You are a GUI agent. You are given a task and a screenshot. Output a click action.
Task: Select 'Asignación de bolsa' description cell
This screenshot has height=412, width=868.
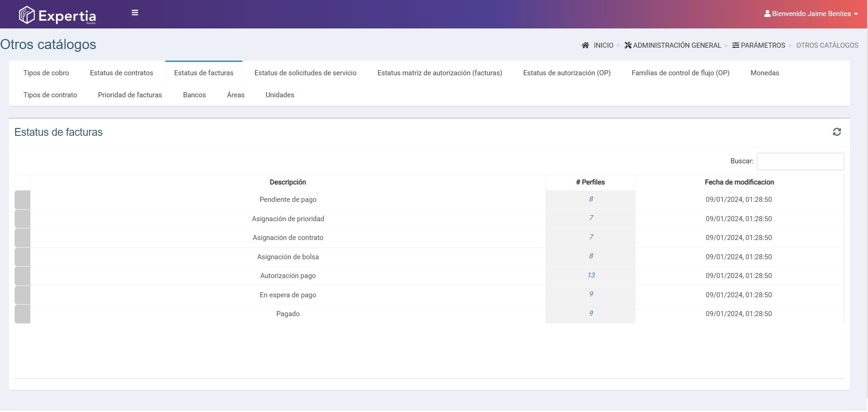tap(288, 257)
